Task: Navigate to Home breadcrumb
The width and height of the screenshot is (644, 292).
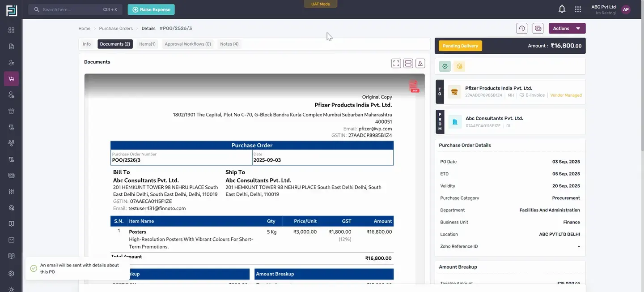Action: [x=85, y=28]
